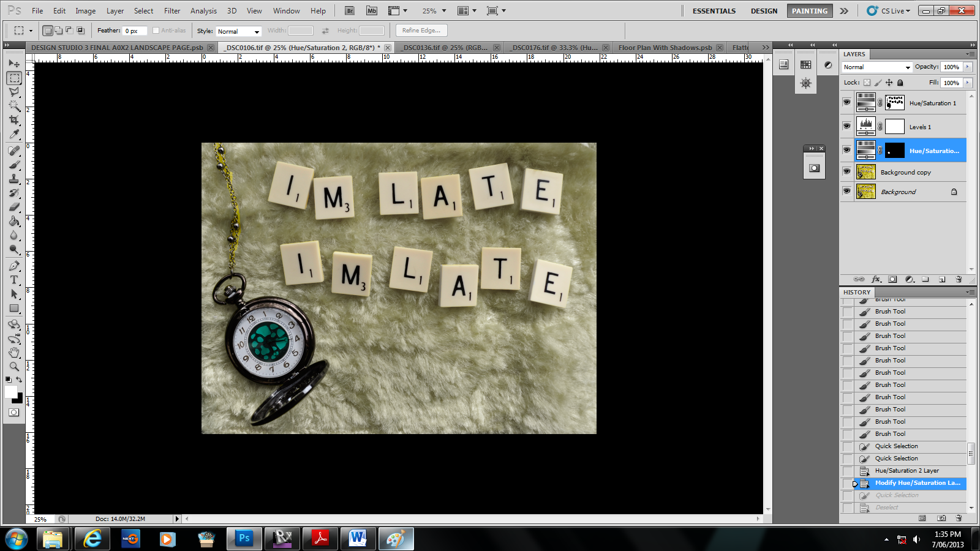Viewport: 980px width, 551px height.
Task: Switch to the ESSENTIALS workspace
Action: pyautogui.click(x=714, y=11)
